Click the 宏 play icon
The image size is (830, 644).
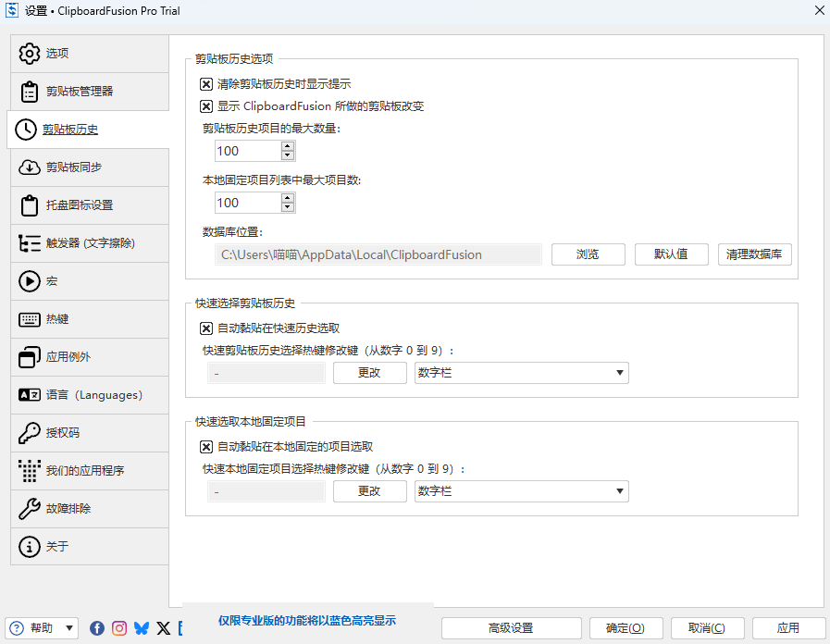pyautogui.click(x=30, y=281)
